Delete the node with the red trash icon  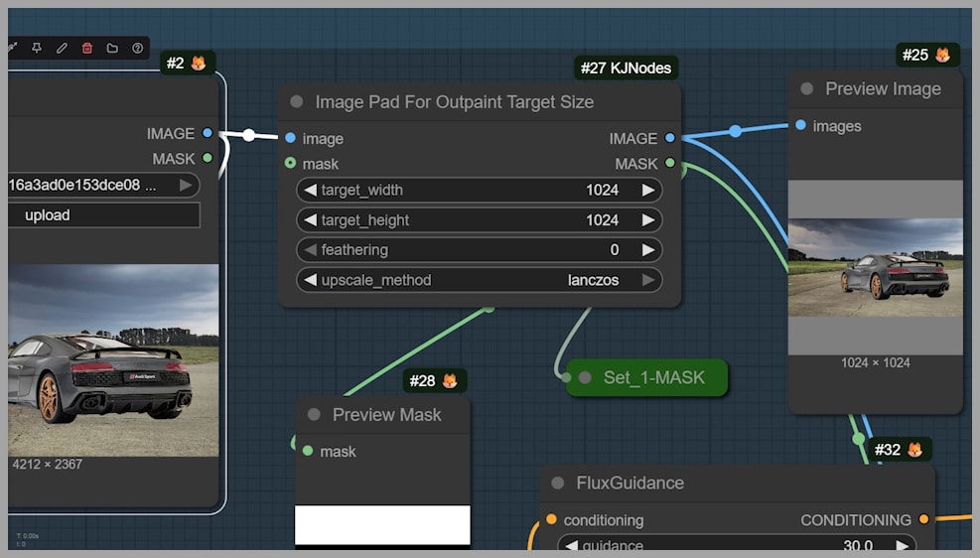click(87, 48)
